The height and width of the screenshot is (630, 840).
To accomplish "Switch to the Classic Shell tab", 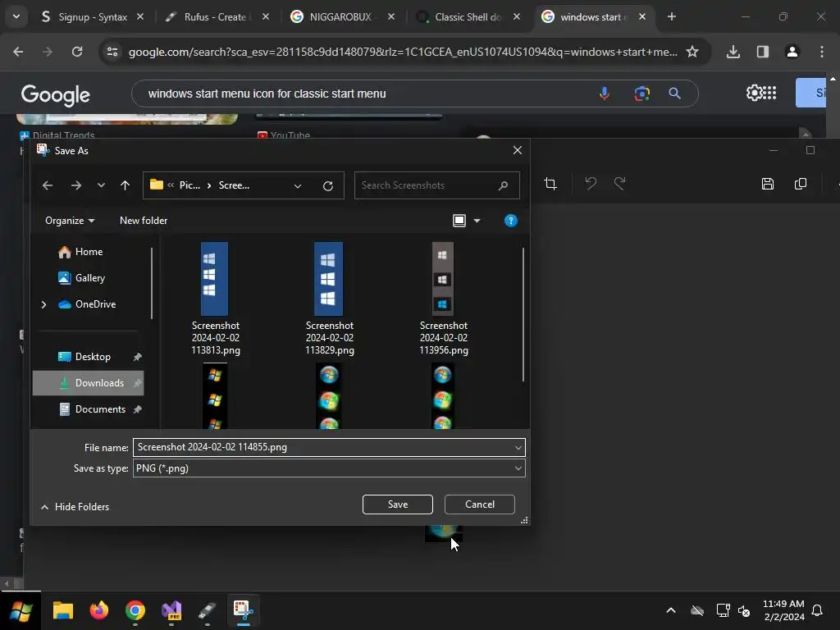I will pos(468,17).
